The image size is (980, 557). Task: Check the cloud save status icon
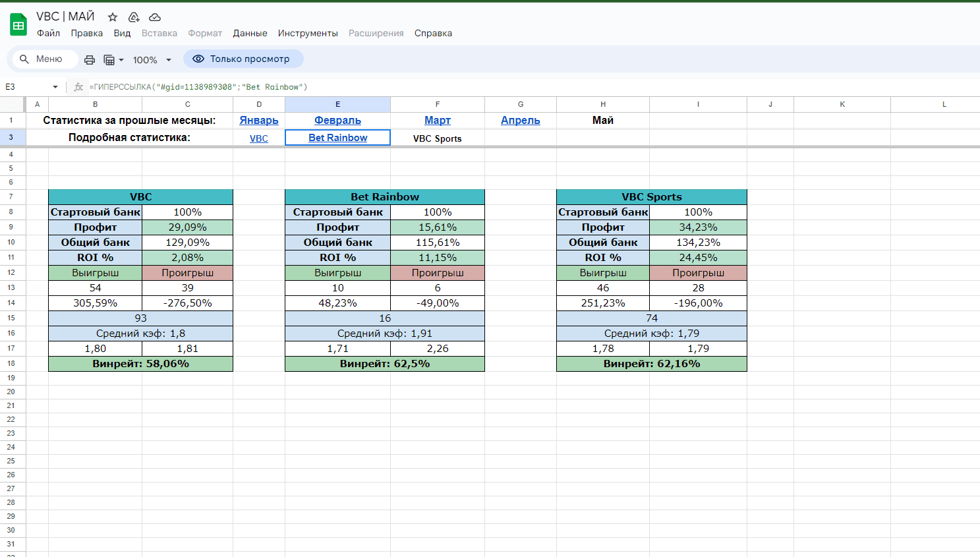coord(155,17)
